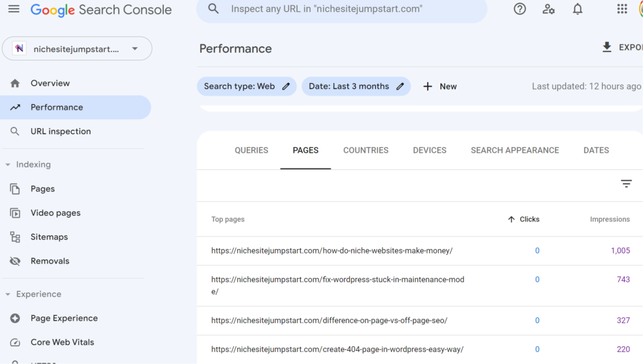
Task: Click the Core Web Vitals gauge icon
Action: (15, 342)
